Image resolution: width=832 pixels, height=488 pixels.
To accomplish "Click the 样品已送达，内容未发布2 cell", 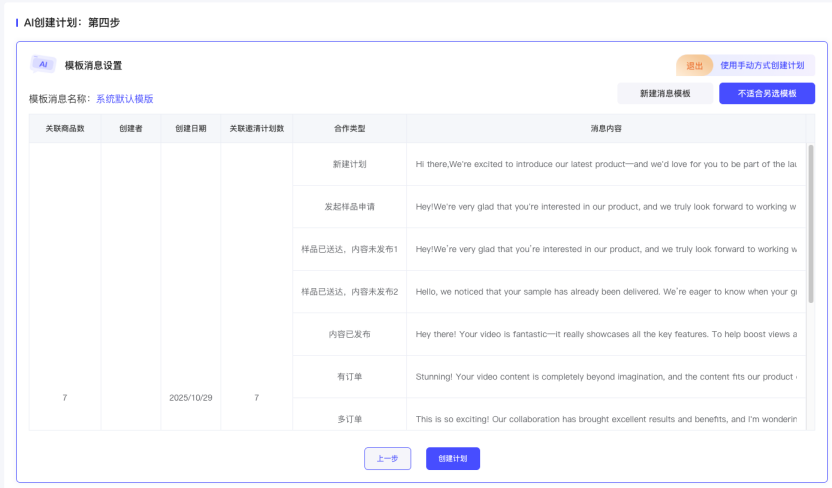I will pyautogui.click(x=349, y=292).
